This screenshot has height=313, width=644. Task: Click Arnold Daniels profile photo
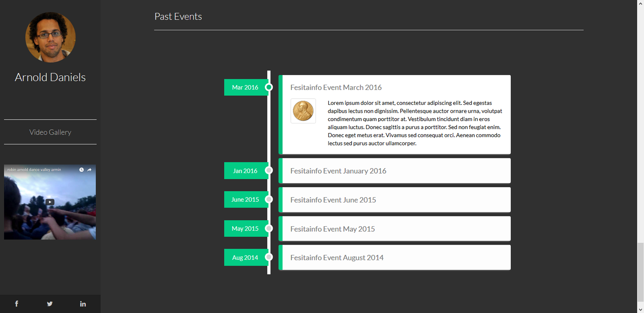pyautogui.click(x=50, y=37)
